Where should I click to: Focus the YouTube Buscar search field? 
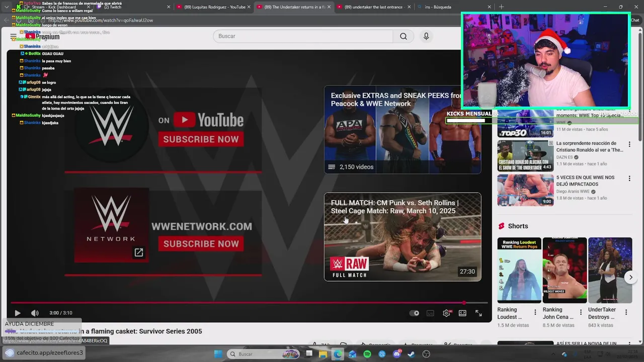[x=303, y=36]
